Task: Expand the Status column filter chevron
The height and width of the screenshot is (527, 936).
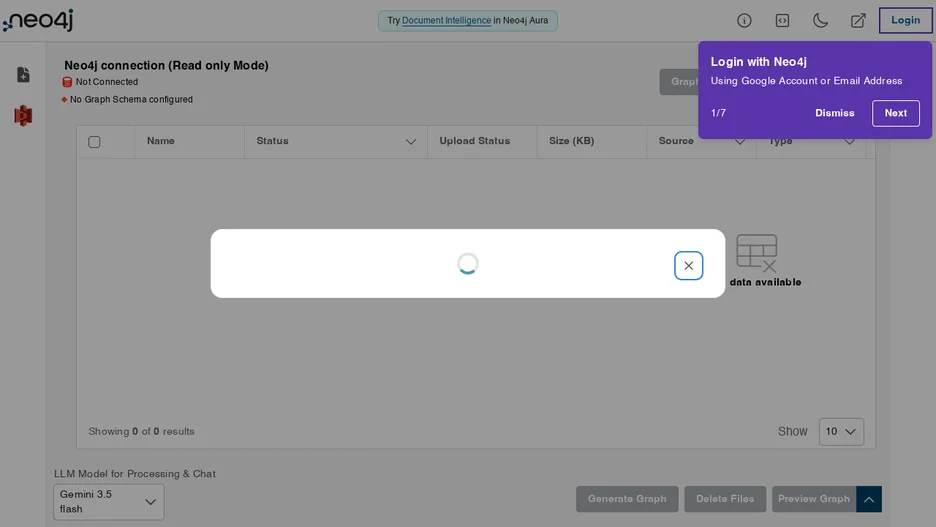Action: pos(411,142)
